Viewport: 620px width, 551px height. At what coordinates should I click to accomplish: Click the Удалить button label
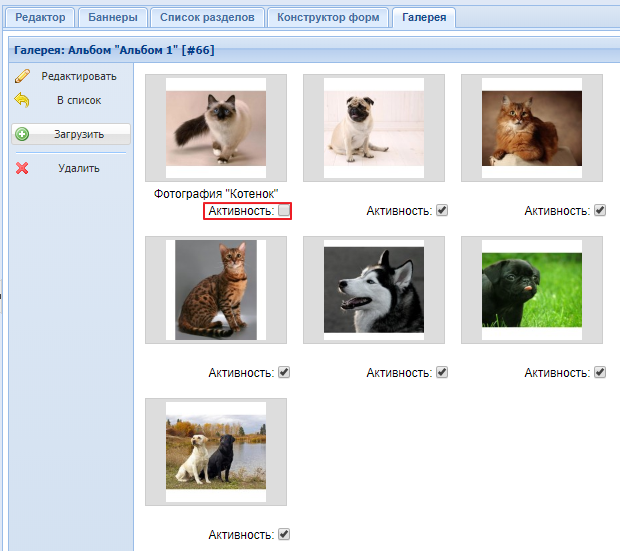[78, 168]
